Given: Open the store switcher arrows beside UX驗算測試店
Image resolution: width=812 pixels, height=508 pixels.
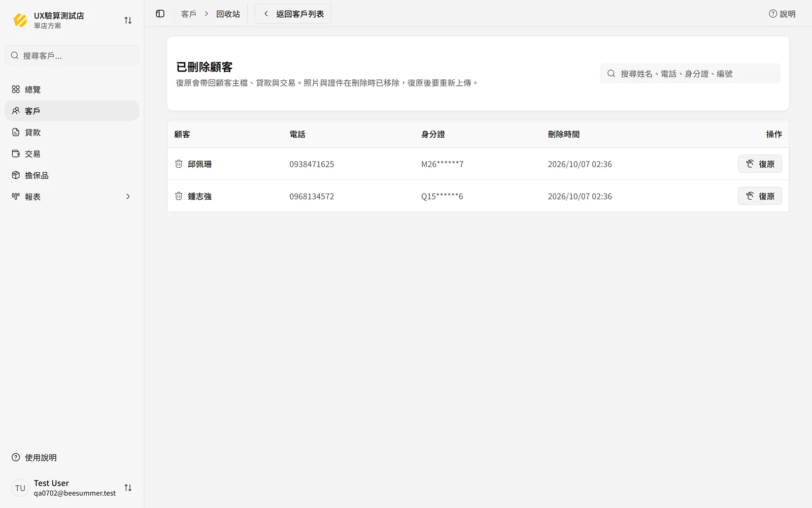Looking at the screenshot, I should [x=128, y=20].
